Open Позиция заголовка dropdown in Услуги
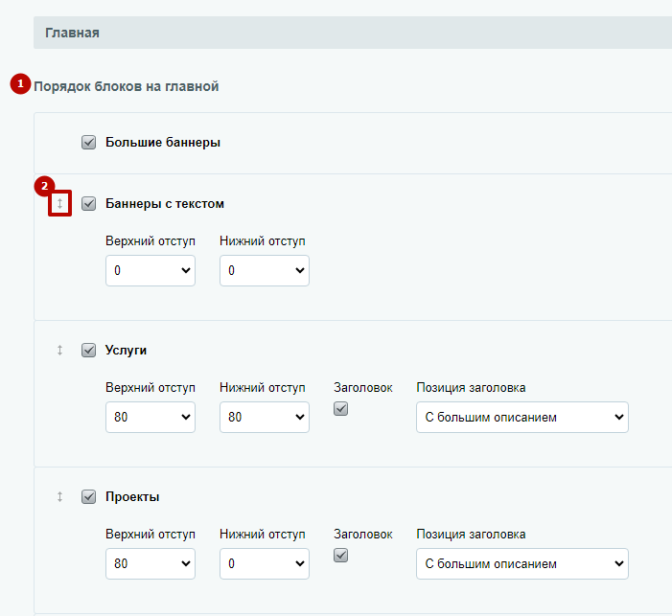The width and height of the screenshot is (672, 616). (x=522, y=417)
